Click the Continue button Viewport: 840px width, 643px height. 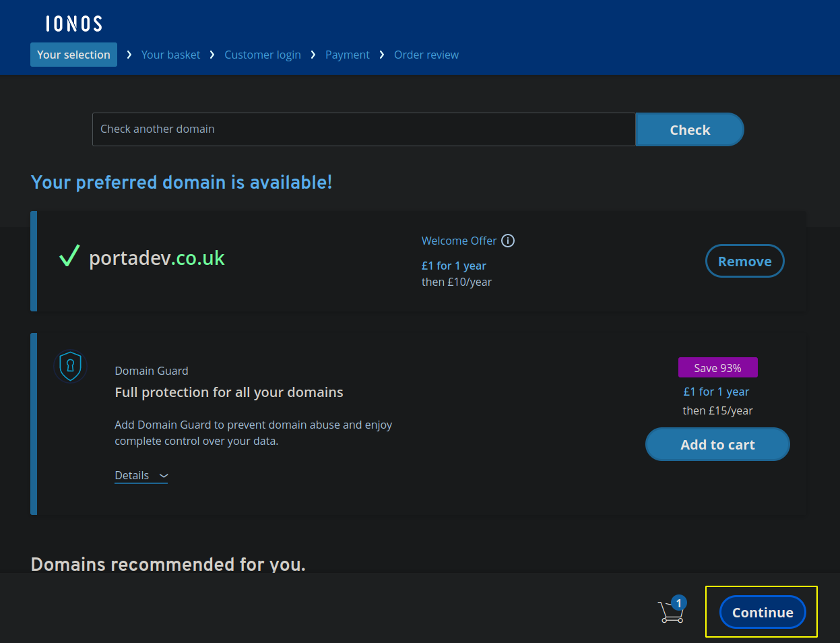[x=763, y=612]
